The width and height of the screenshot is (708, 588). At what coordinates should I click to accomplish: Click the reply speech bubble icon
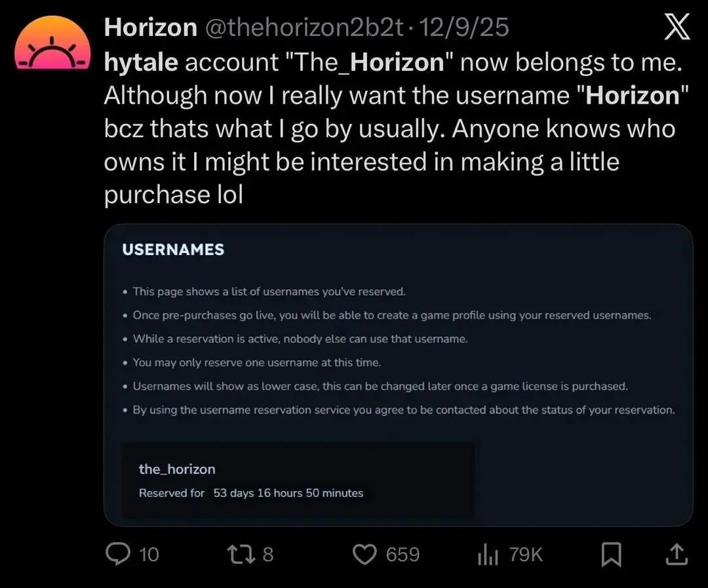pos(117,555)
